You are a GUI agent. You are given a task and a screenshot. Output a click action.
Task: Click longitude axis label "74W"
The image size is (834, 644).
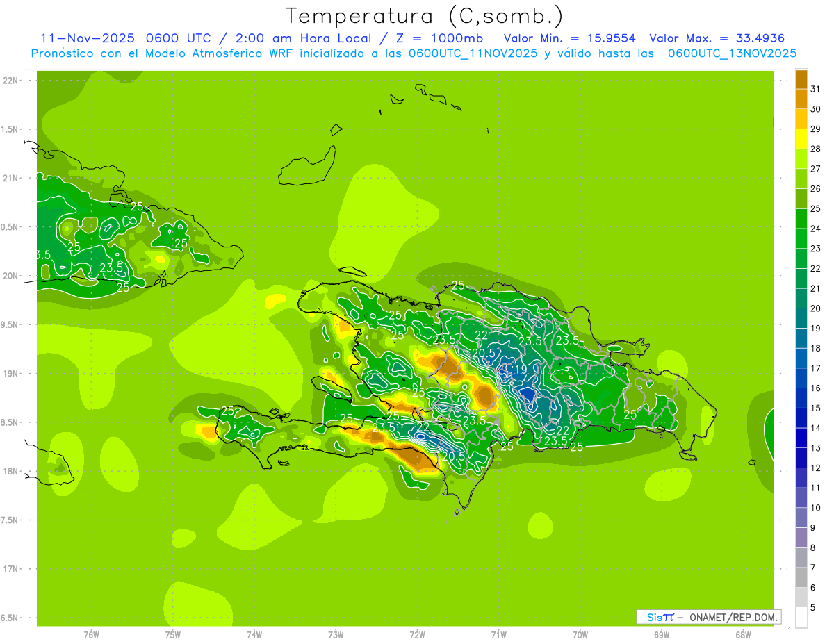pyautogui.click(x=254, y=635)
